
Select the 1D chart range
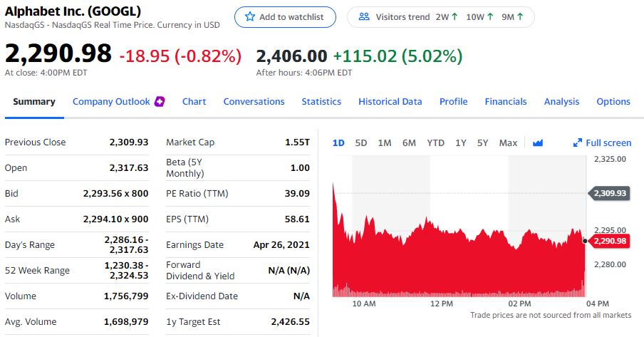pyautogui.click(x=338, y=143)
